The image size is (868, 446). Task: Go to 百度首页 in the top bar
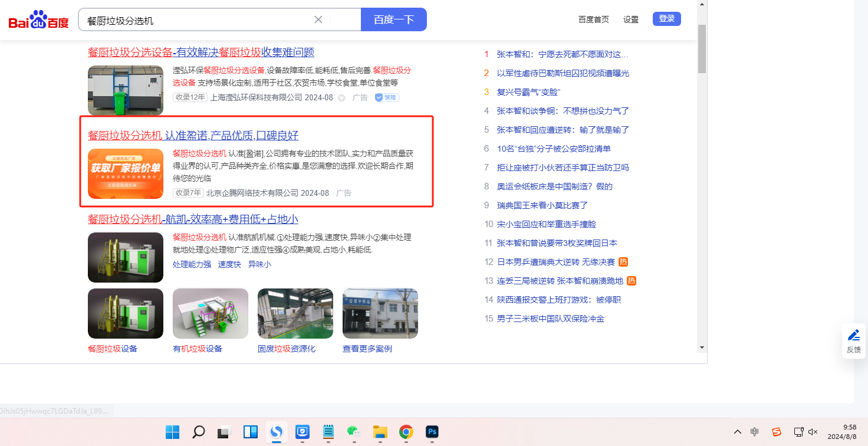tap(594, 19)
